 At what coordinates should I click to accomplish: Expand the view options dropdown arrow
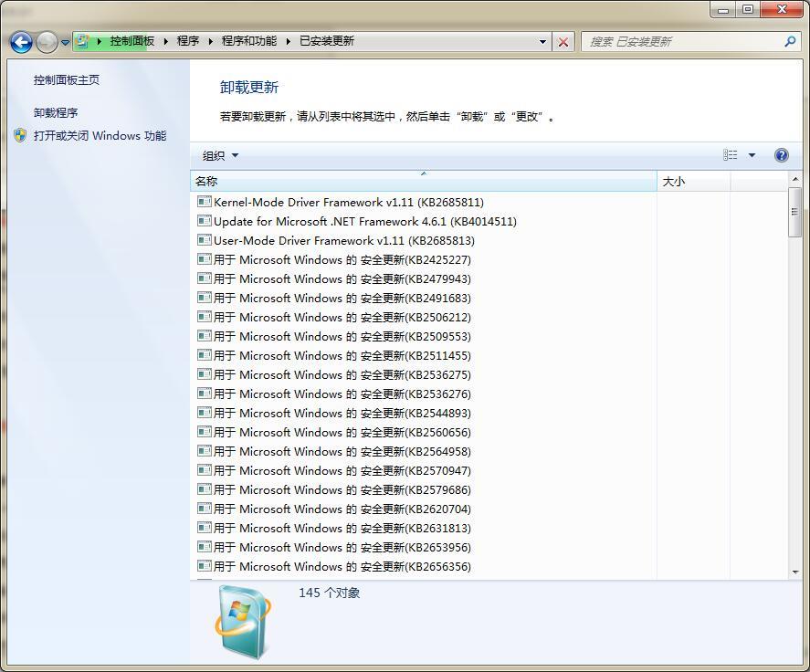pyautogui.click(x=752, y=155)
